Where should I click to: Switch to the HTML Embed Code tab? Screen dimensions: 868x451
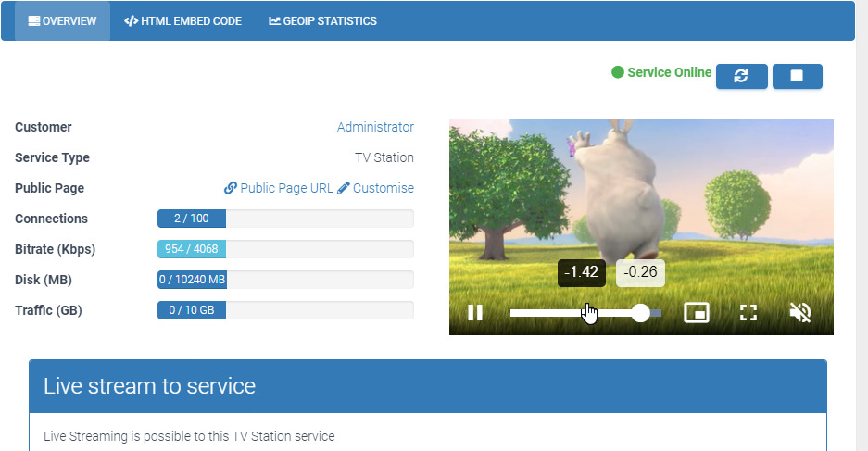(x=182, y=21)
